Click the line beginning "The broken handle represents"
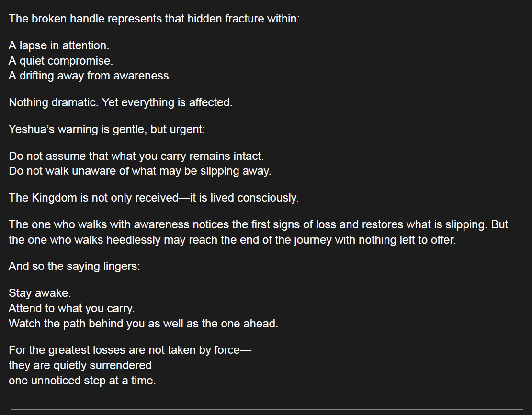 [x=154, y=19]
